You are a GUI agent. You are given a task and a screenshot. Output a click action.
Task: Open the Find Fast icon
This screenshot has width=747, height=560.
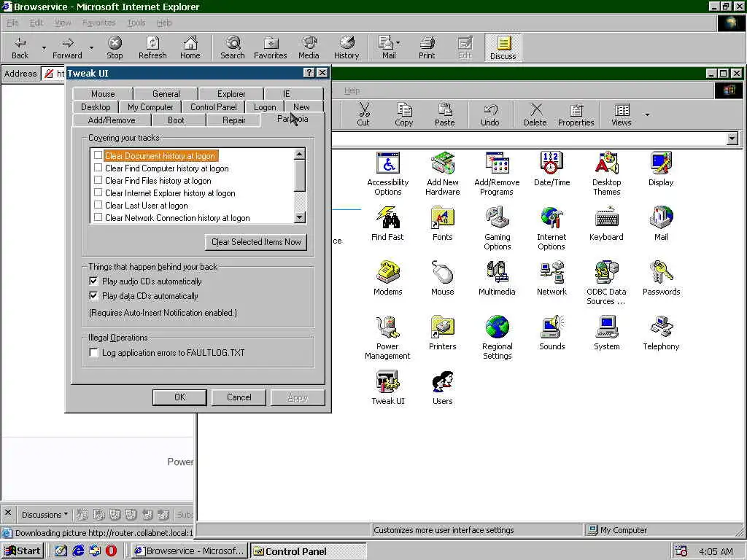point(387,223)
